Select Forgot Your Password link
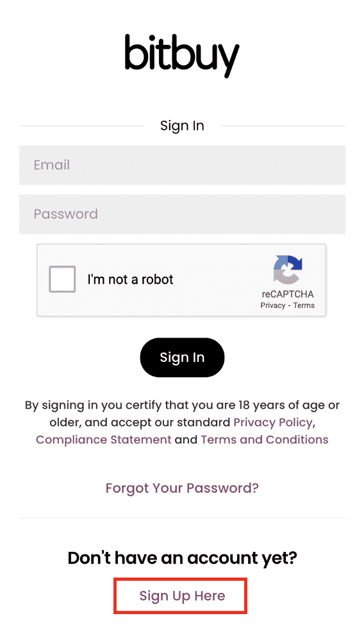The height and width of the screenshot is (643, 364). pos(182,488)
